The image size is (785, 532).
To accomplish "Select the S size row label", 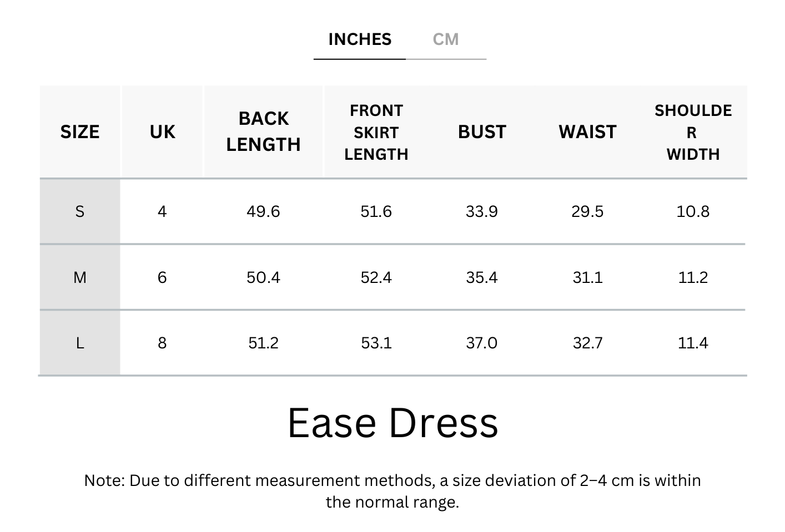I will coord(80,211).
